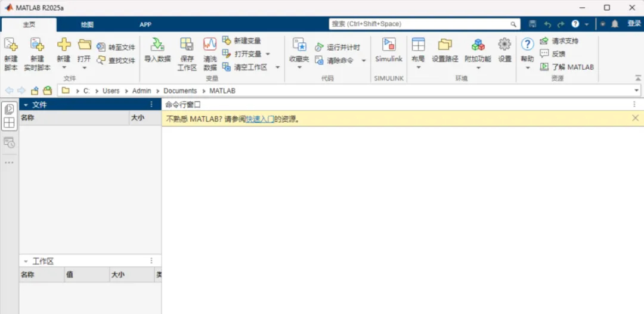Collapse the 工作区 panel arrow
The height and width of the screenshot is (314, 644).
pos(26,262)
